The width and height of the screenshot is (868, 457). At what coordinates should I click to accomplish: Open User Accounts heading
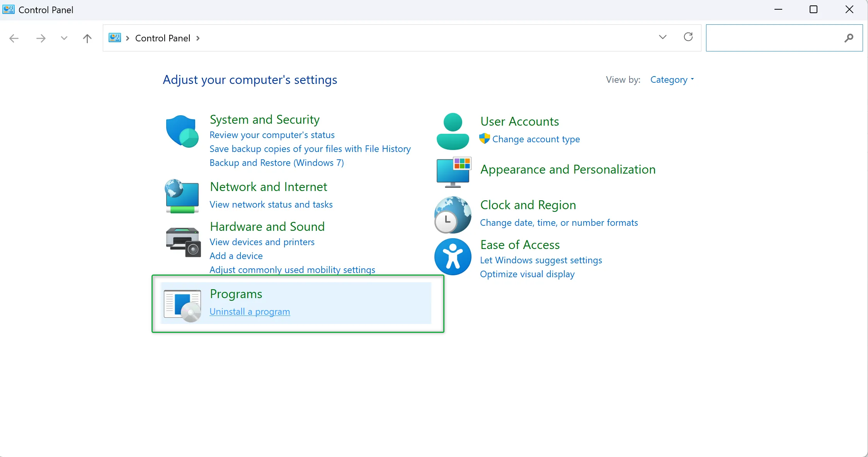point(519,121)
